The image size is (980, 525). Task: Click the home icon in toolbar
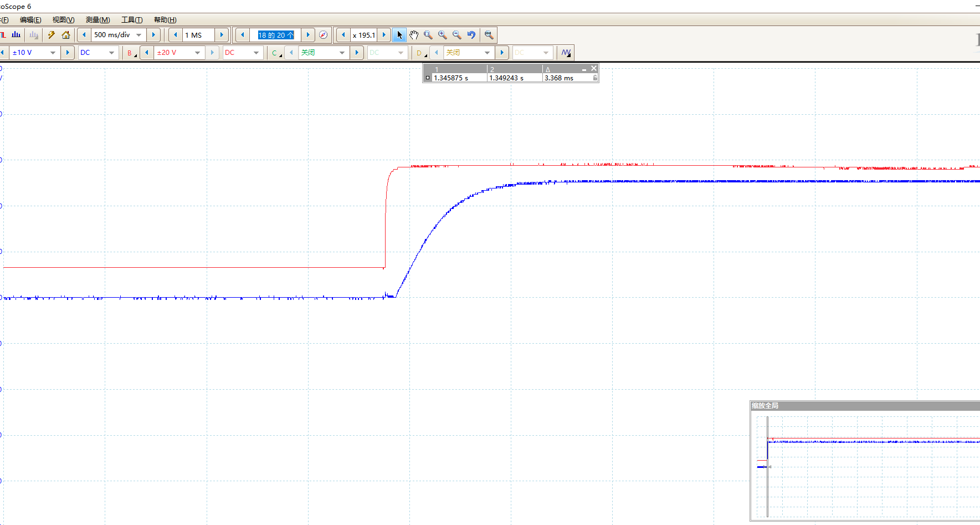point(66,35)
